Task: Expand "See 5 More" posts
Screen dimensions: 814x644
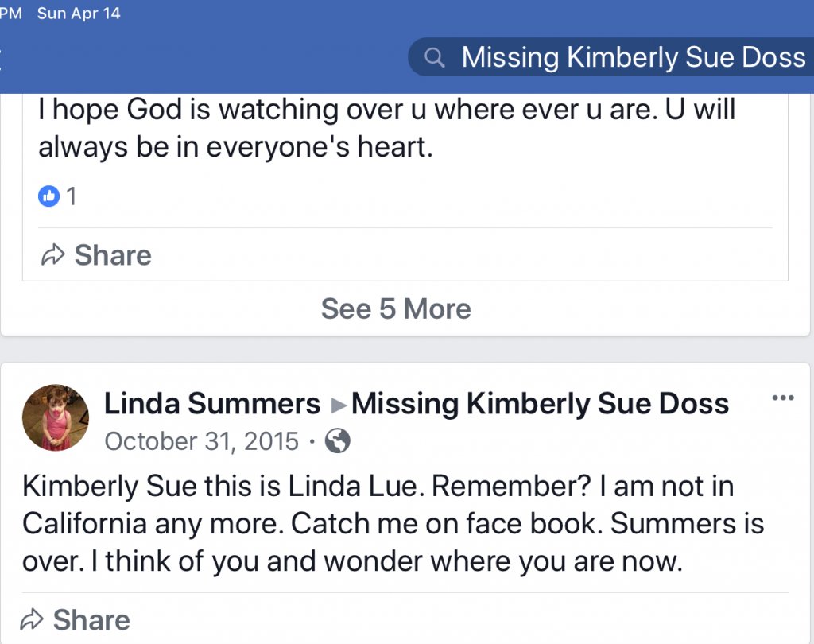Action: [396, 308]
